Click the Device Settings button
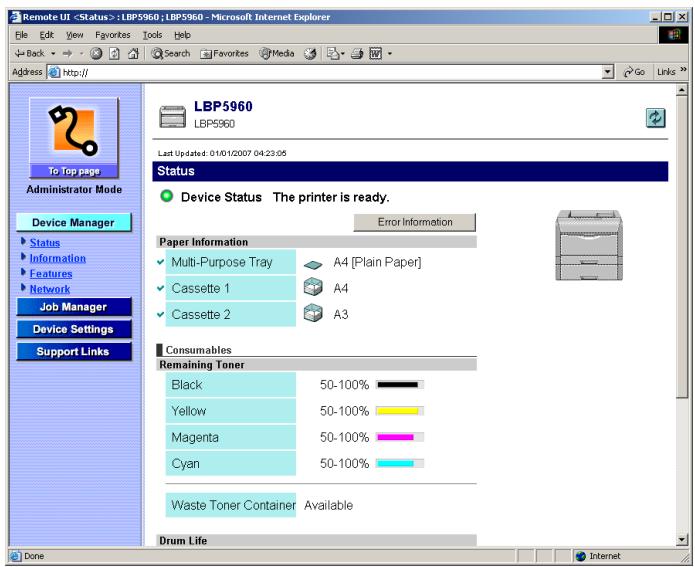This screenshot has width=695, height=567. point(74,329)
